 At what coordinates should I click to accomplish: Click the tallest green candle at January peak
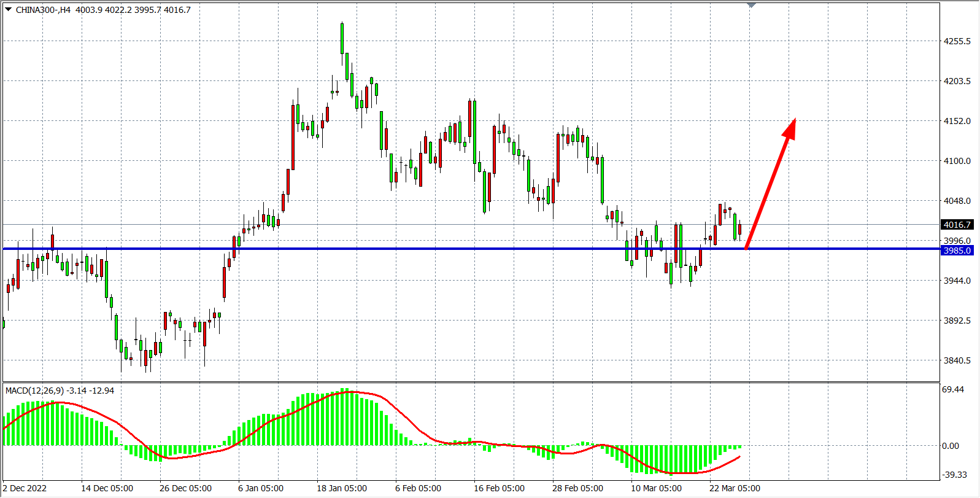point(342,38)
